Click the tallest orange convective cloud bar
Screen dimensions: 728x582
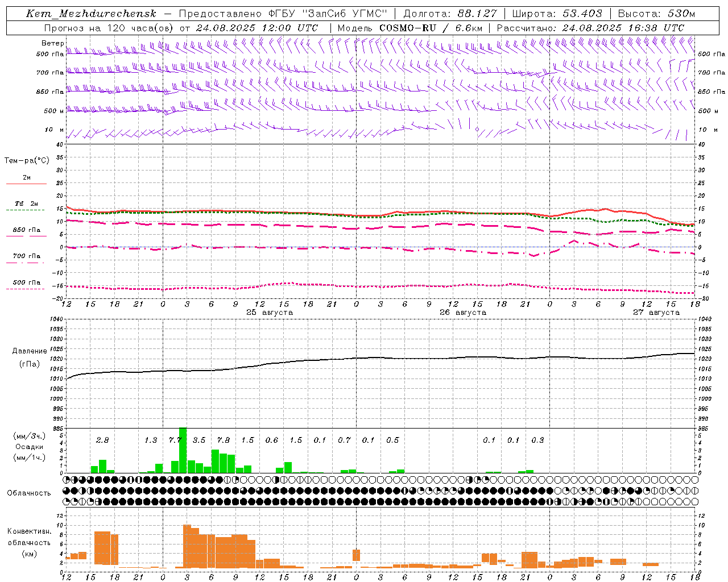[x=187, y=546]
